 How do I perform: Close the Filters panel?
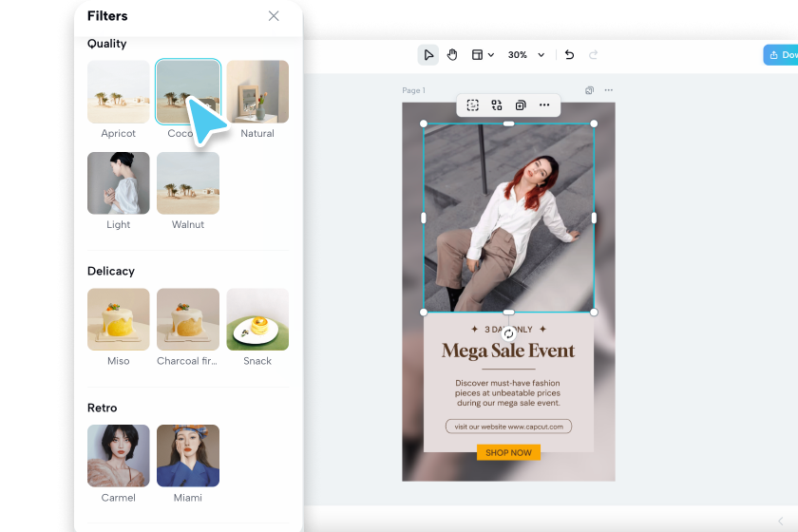(x=274, y=16)
